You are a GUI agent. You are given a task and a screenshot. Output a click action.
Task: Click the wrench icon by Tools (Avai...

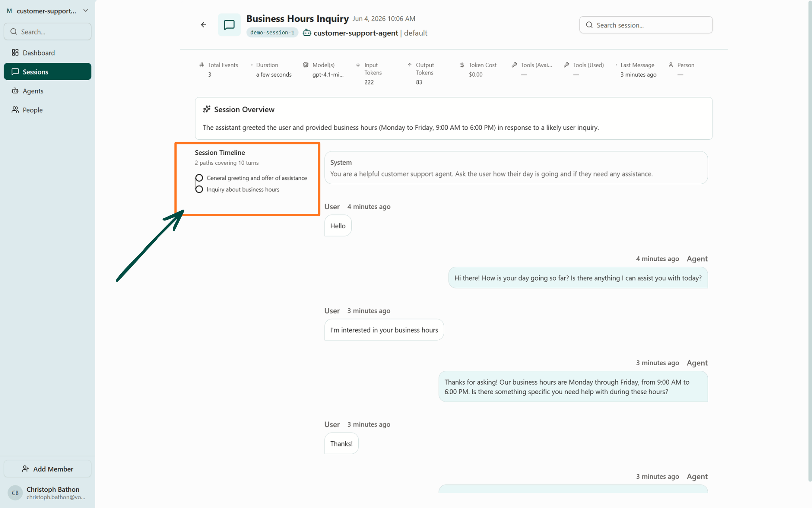(514, 65)
